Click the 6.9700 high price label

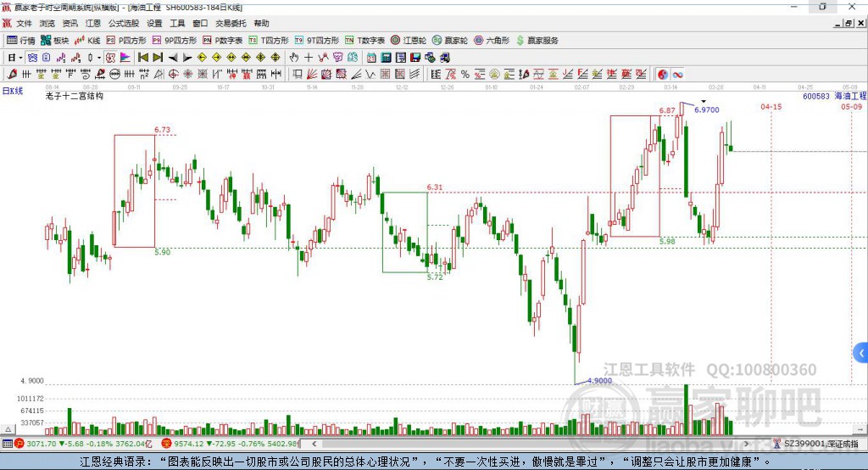(707, 109)
